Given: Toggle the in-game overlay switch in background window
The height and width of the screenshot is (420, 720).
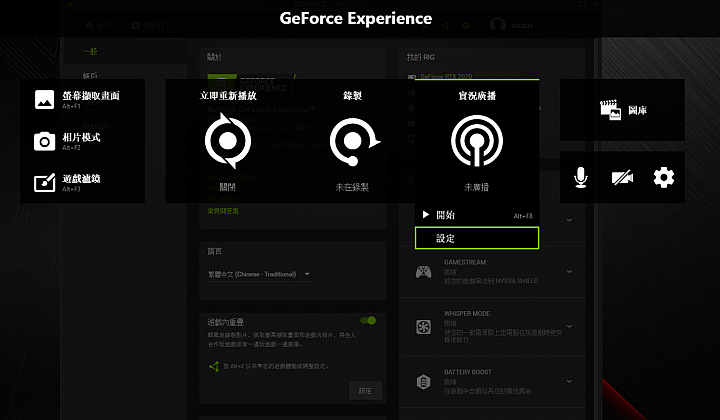Looking at the screenshot, I should [x=368, y=320].
